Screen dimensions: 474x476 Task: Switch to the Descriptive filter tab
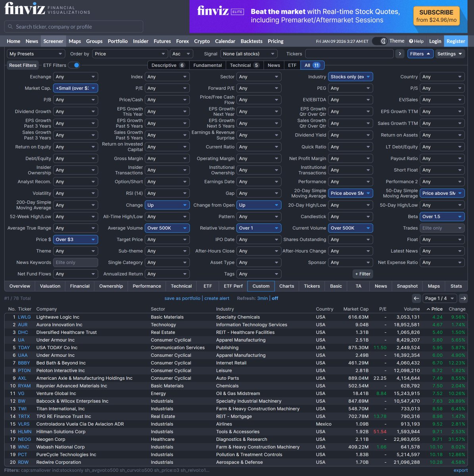pos(168,65)
